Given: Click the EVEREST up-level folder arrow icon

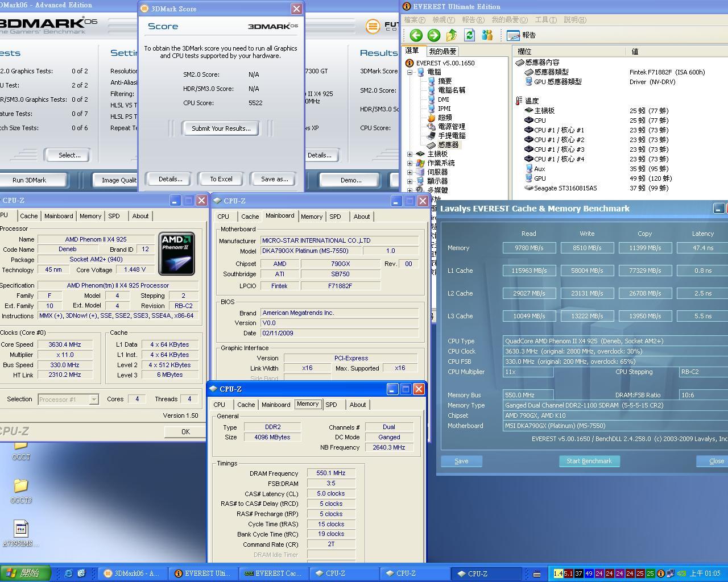Looking at the screenshot, I should pyautogui.click(x=452, y=35).
